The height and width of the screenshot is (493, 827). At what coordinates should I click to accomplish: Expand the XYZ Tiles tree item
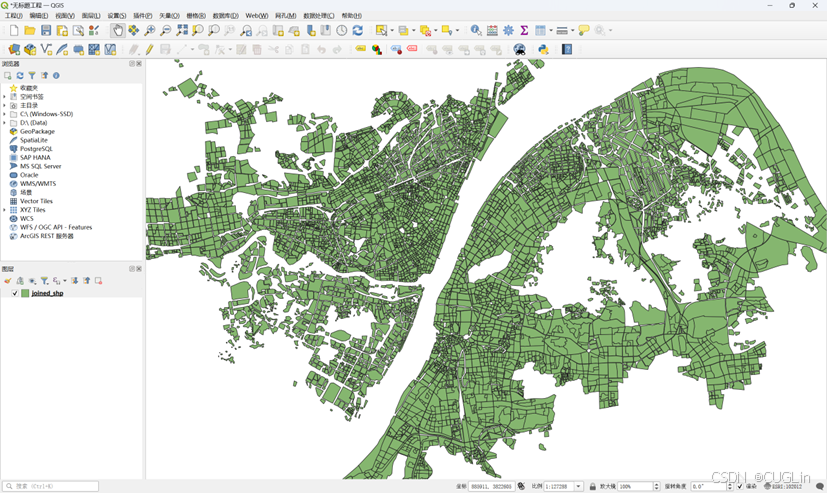click(5, 210)
